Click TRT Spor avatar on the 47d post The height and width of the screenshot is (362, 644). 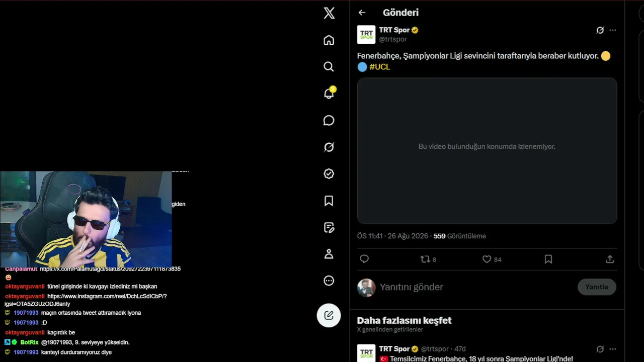[x=366, y=353]
